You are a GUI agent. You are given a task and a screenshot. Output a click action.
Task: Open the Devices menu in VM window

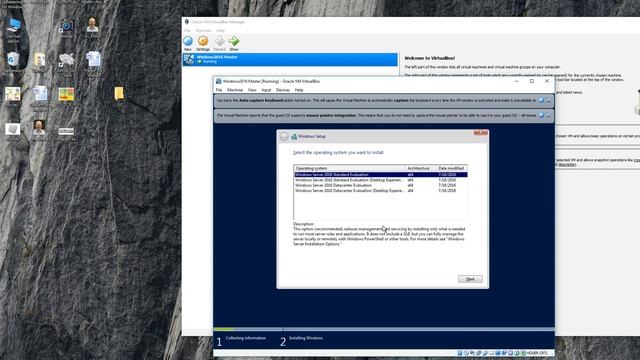click(x=283, y=90)
